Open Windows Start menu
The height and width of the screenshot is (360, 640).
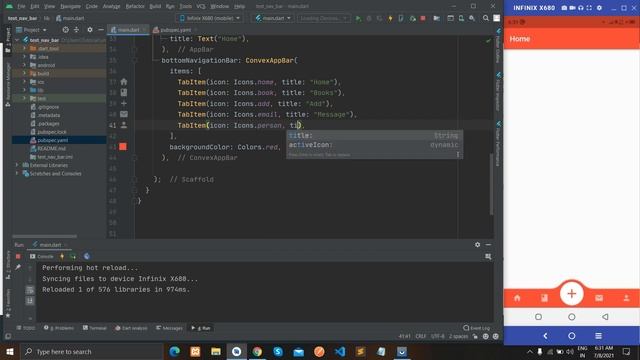coord(10,351)
